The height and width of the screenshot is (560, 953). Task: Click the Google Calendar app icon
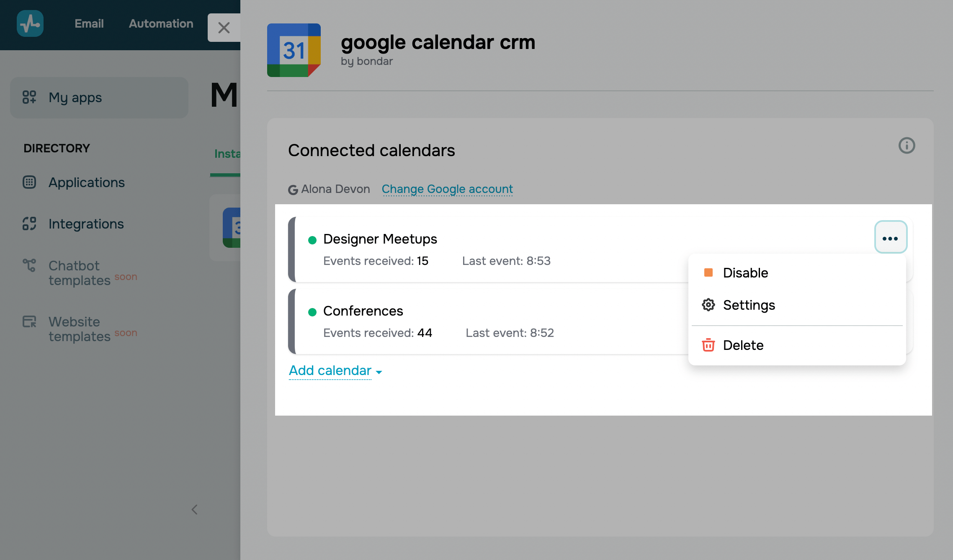[294, 50]
